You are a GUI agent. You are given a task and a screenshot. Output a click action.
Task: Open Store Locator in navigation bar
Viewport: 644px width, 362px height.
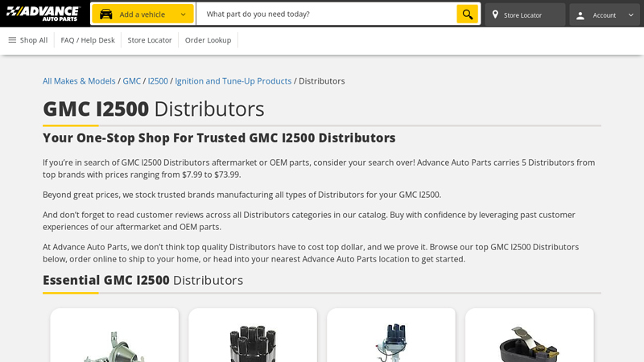(x=150, y=40)
